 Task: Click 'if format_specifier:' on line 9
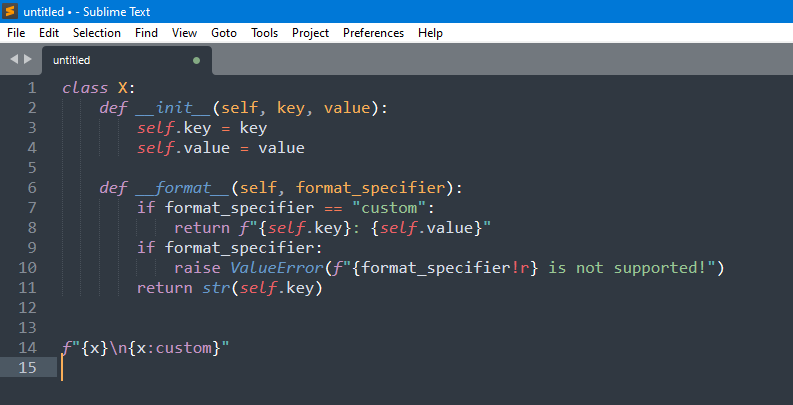click(x=230, y=248)
